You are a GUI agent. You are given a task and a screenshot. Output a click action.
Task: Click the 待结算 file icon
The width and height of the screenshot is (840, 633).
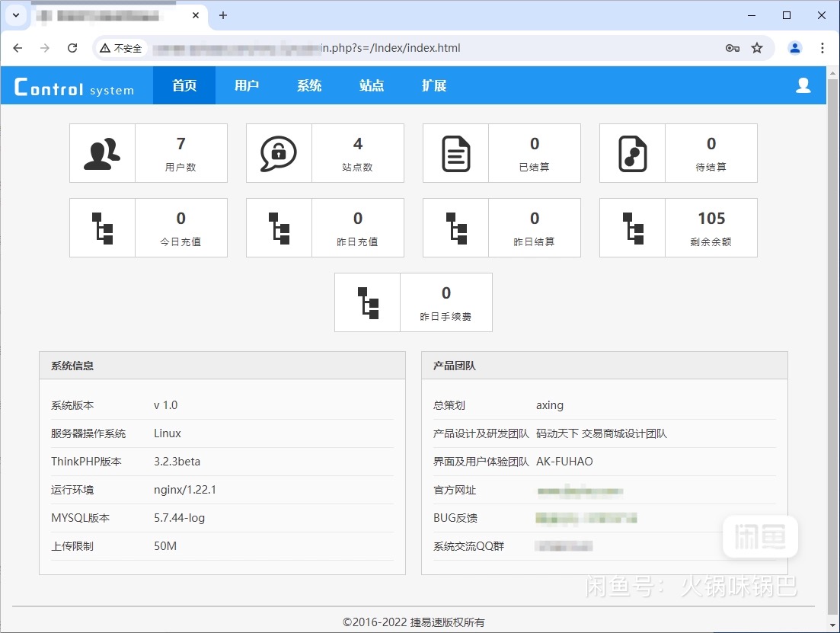tap(632, 152)
